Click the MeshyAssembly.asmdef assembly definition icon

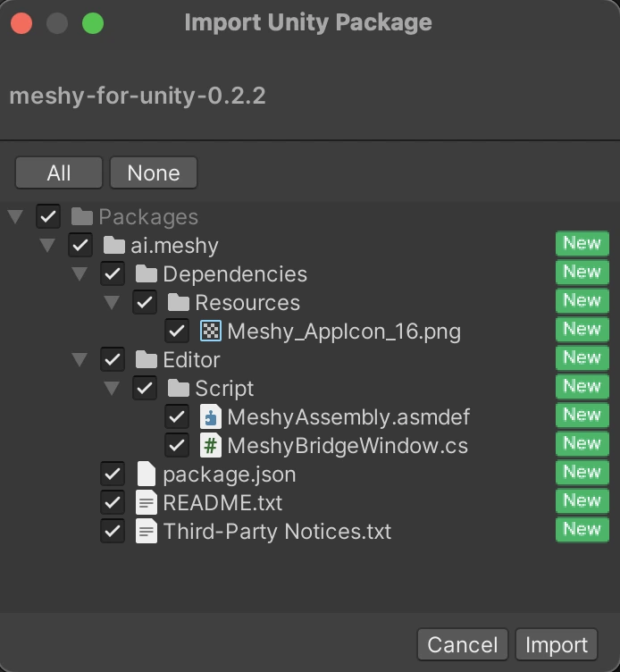210,417
